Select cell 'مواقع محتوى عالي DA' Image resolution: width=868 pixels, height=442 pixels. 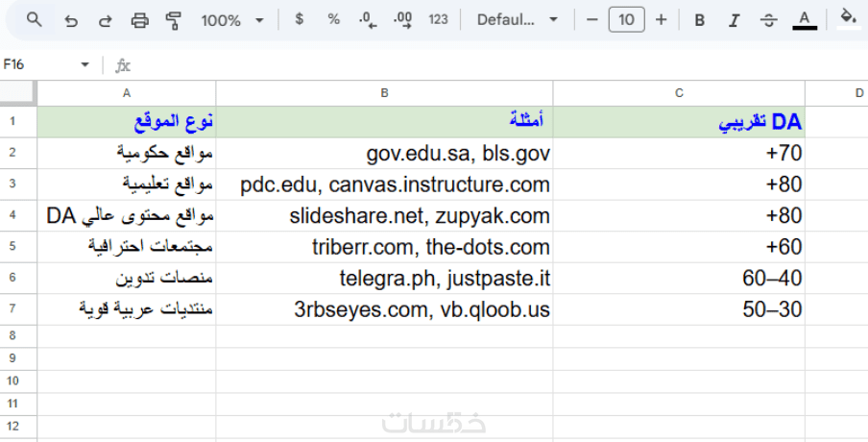point(127,215)
